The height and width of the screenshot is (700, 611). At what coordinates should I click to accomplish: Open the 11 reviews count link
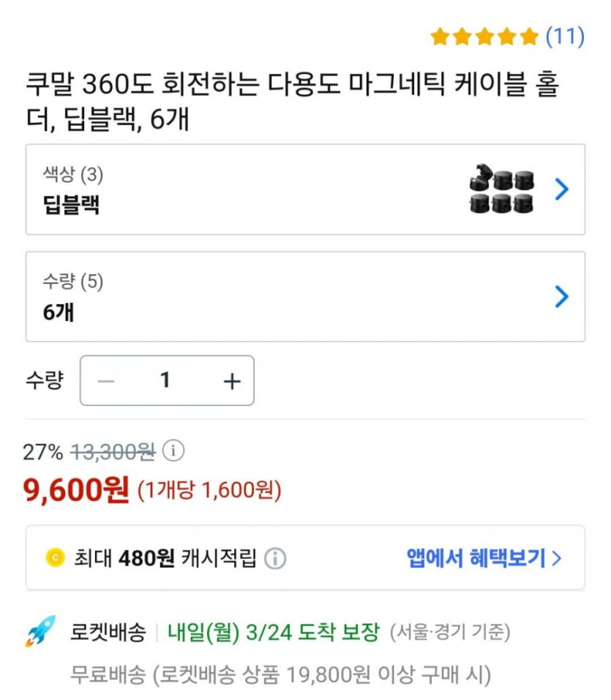click(565, 36)
